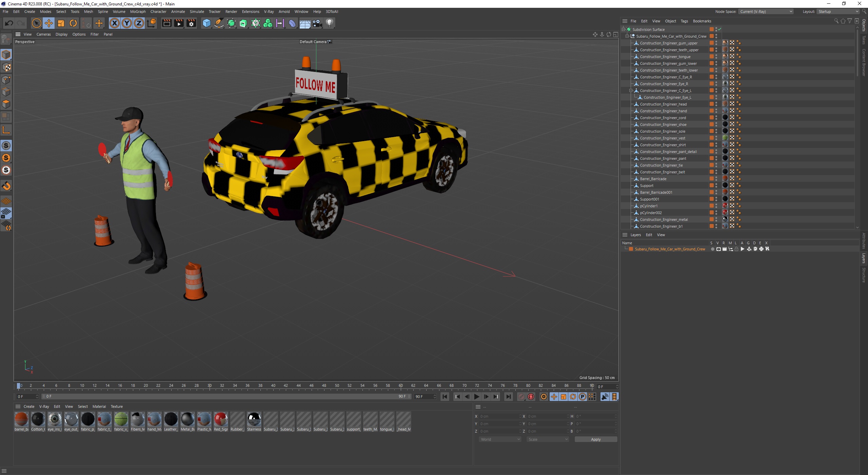
Task: Activate the Rotate tool
Action: pyautogui.click(x=73, y=23)
